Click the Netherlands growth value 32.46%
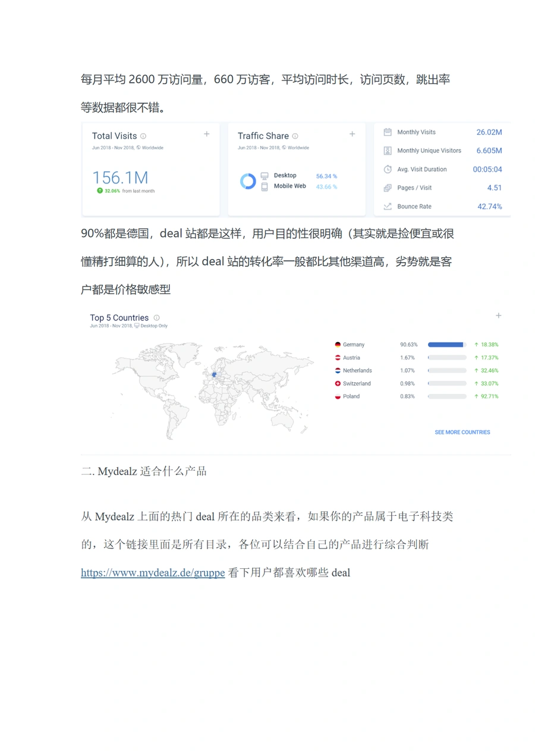 (490, 370)
